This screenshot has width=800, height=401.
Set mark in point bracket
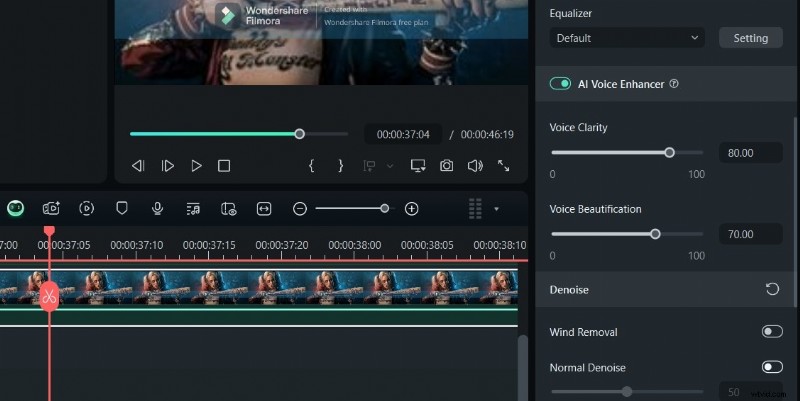(x=311, y=165)
